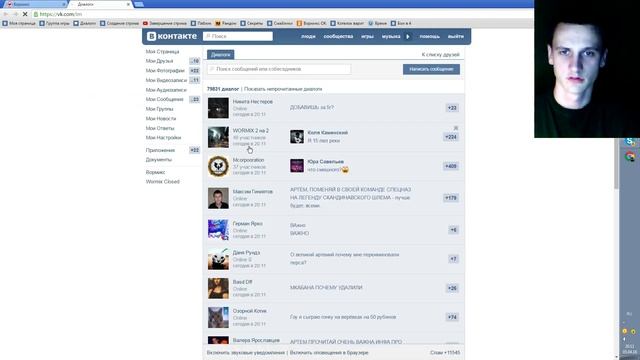Open Basil Off dialog name

[x=242, y=282]
